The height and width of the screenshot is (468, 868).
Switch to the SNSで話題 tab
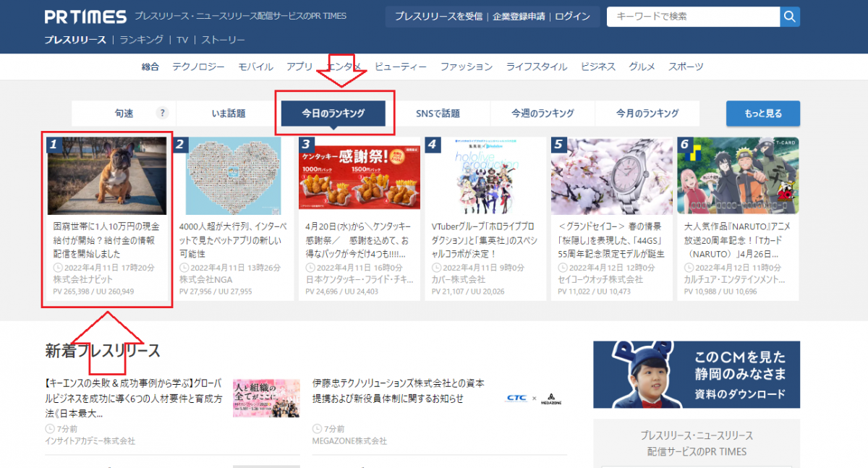[x=438, y=114]
